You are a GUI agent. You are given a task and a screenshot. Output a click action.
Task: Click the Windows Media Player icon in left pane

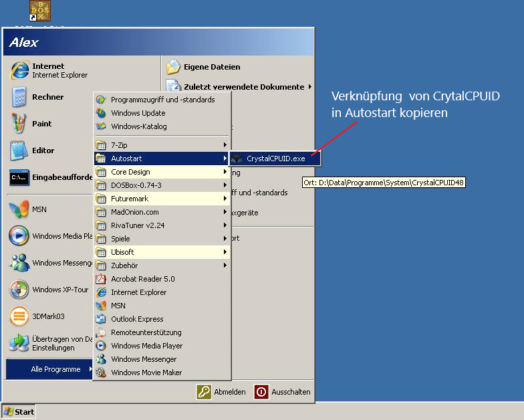(19, 235)
